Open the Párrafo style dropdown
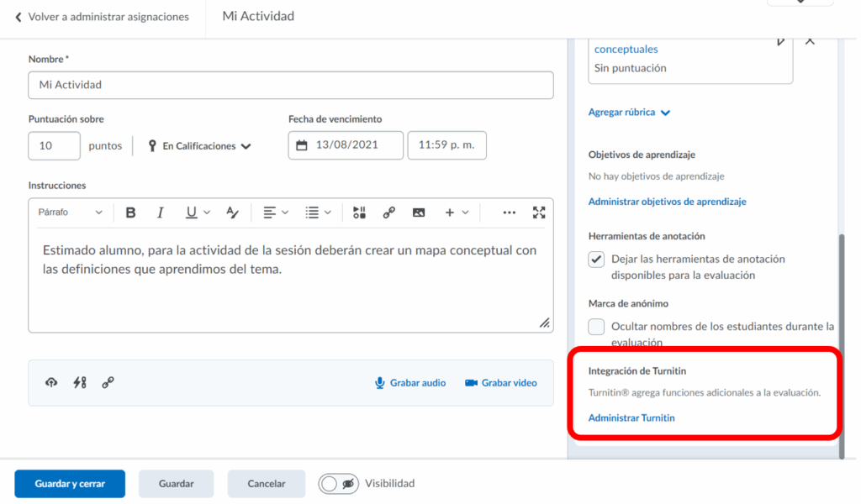This screenshot has width=861, height=504. click(70, 213)
